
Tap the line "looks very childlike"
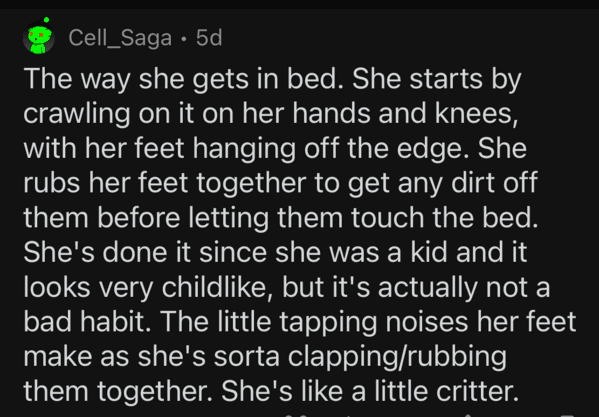[287, 288]
